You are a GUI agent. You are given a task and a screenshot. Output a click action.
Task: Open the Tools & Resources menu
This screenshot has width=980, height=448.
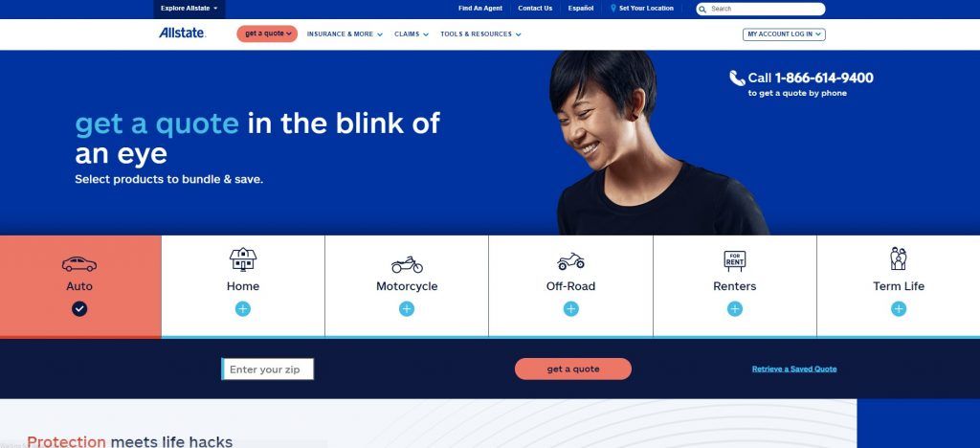coord(480,34)
